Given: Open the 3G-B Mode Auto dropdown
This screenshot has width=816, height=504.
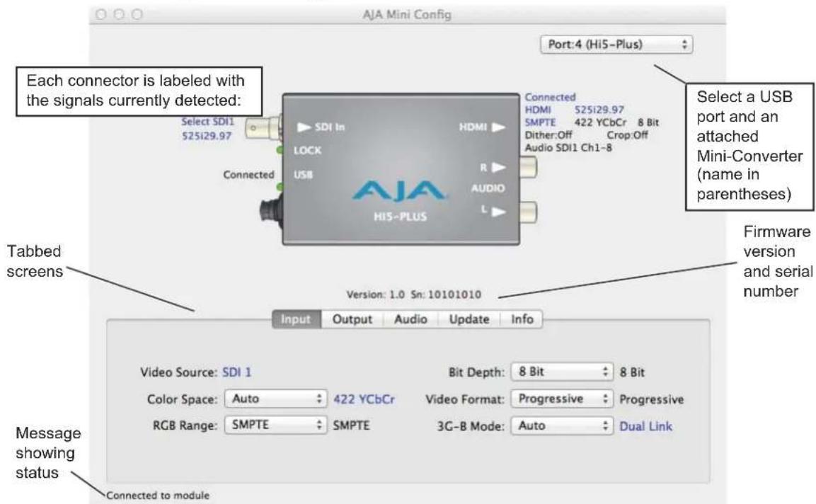Looking at the screenshot, I should [562, 426].
